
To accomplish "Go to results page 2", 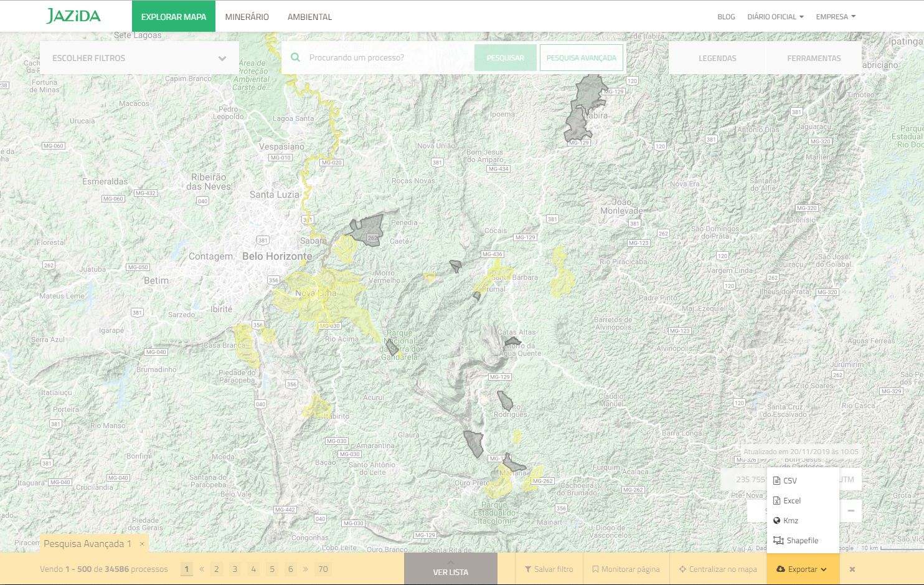I will coord(216,569).
